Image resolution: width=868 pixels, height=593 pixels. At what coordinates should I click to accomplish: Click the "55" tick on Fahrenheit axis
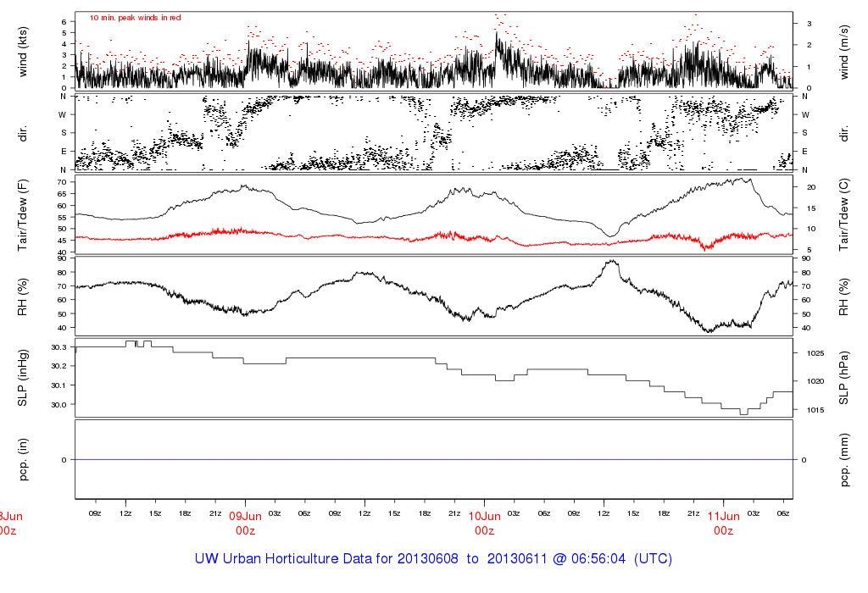point(61,217)
